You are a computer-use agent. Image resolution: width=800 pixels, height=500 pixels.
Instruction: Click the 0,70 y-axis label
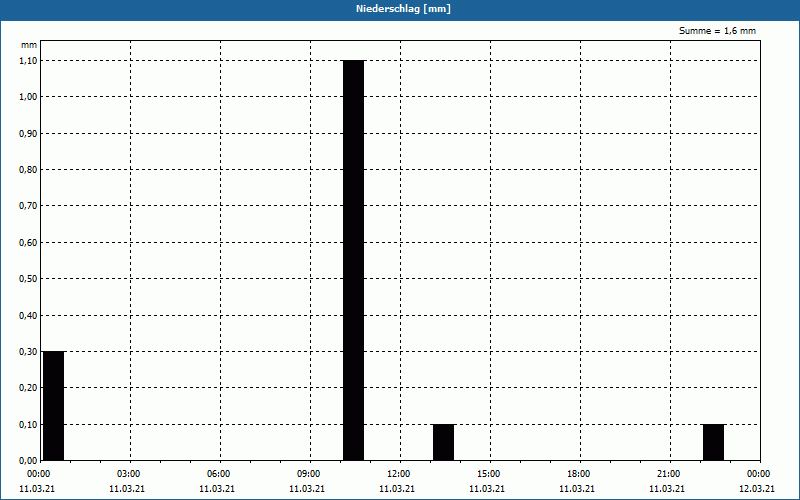pyautogui.click(x=28, y=206)
